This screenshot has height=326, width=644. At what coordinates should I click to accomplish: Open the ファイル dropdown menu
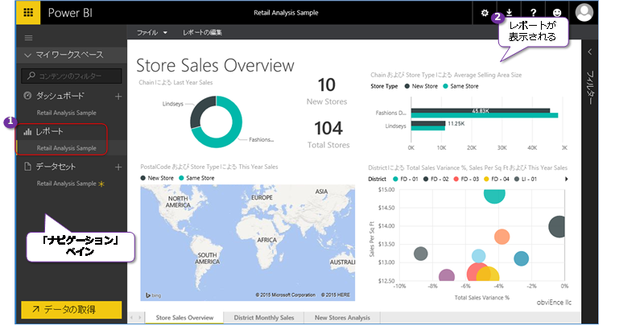click(152, 32)
